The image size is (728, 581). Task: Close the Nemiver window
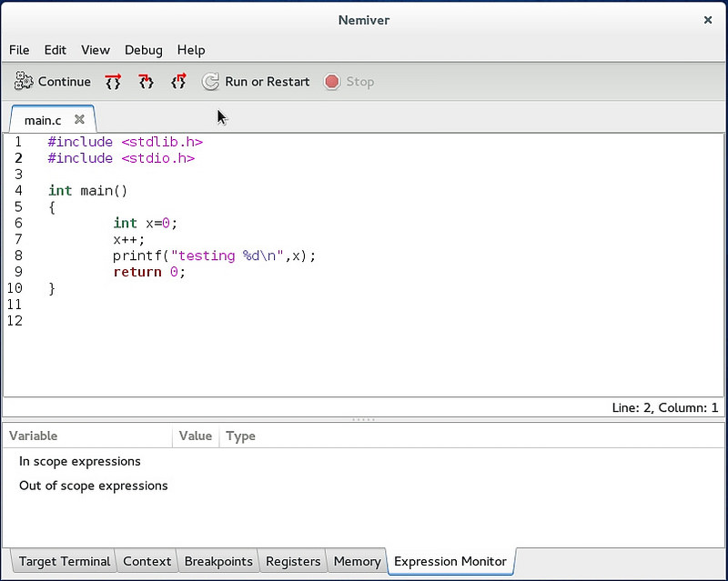(708, 20)
